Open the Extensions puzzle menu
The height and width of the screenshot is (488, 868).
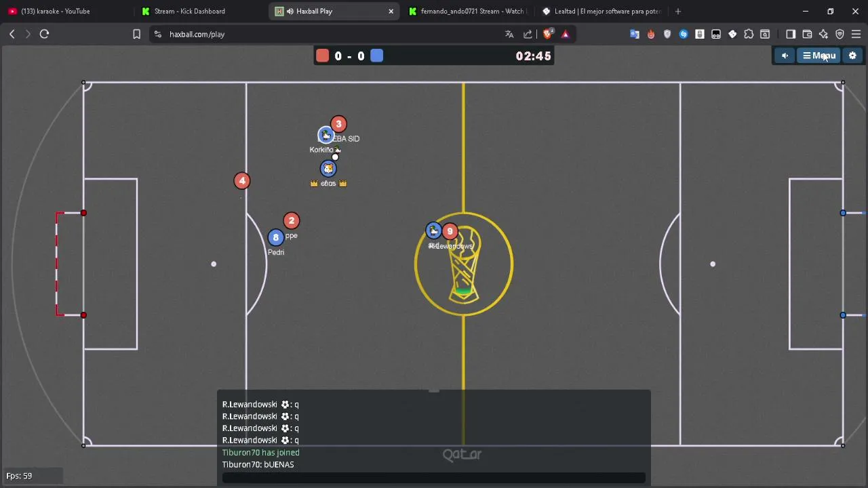(749, 34)
